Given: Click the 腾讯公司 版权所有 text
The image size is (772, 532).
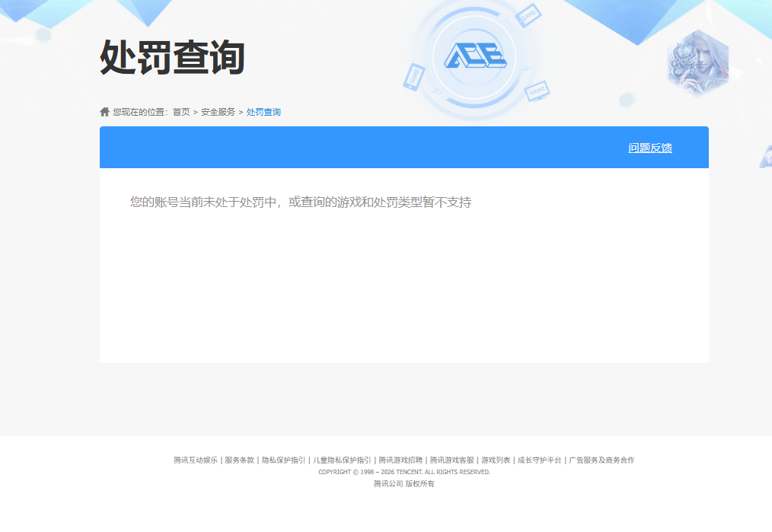Looking at the screenshot, I should 404,484.
